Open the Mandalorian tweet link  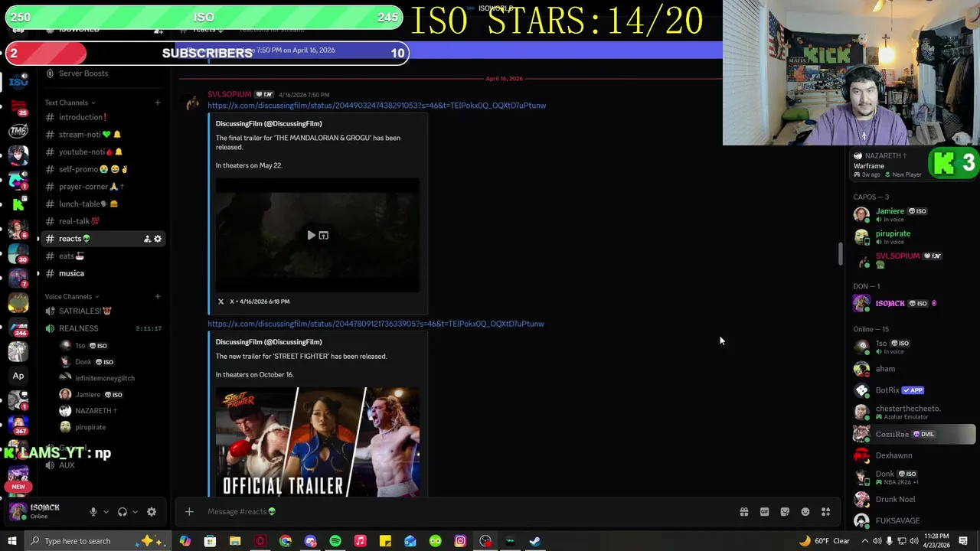click(377, 106)
